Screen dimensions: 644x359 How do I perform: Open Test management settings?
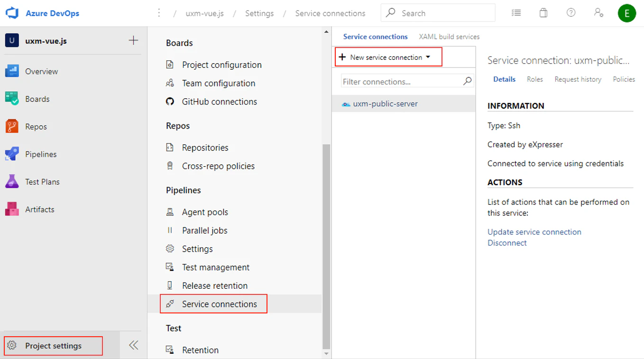(216, 267)
